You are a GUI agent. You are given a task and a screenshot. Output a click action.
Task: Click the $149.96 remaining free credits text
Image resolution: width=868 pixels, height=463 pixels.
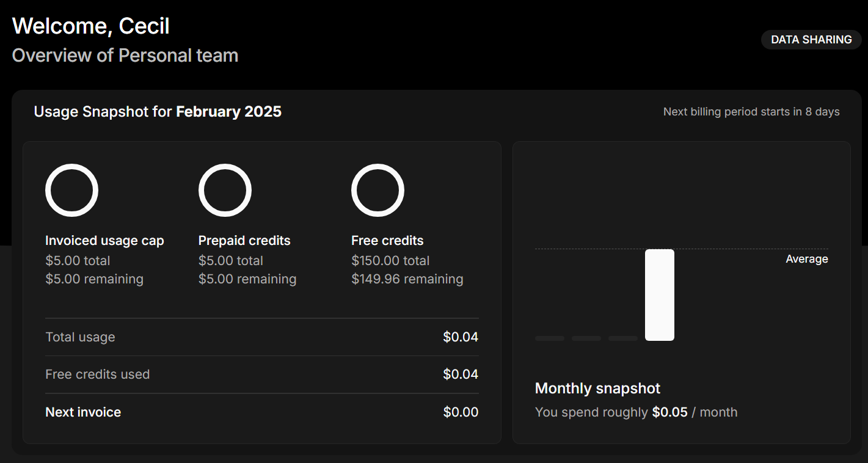[x=407, y=279]
